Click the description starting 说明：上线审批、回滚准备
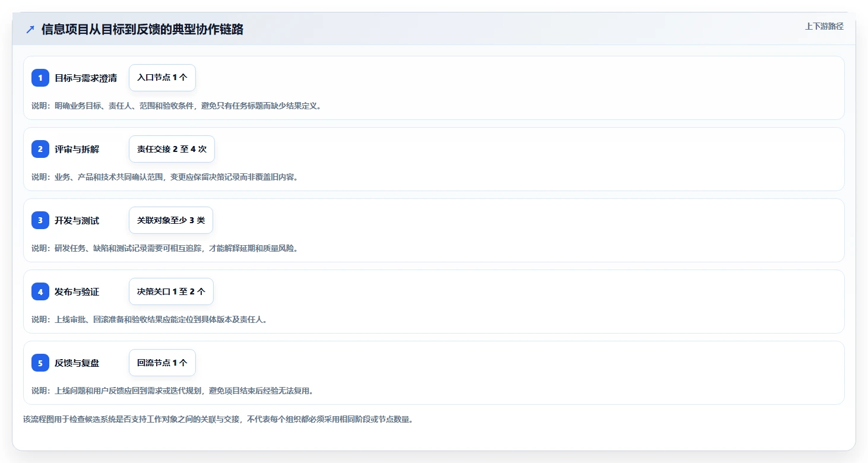Viewport: 868px width, 463px height. point(149,319)
